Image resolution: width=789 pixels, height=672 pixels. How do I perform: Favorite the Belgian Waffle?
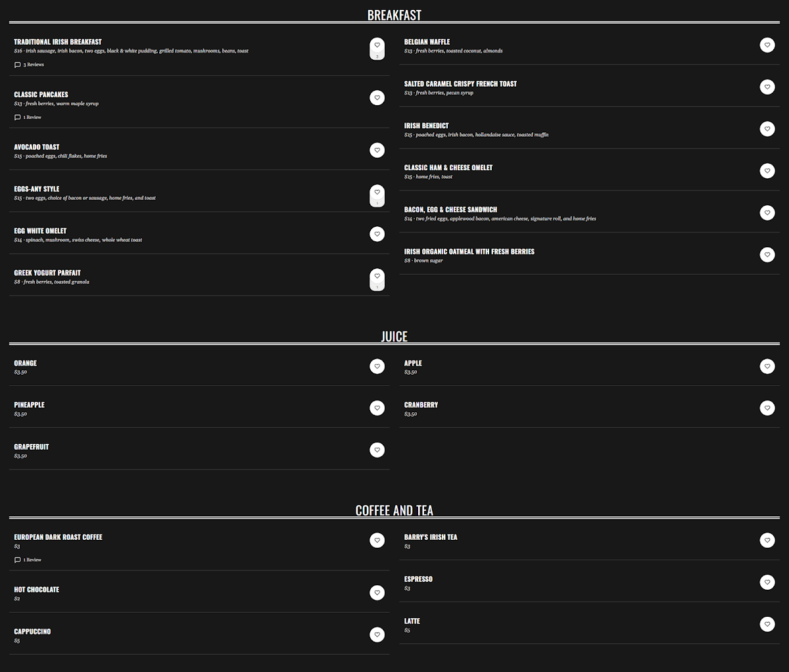[767, 45]
